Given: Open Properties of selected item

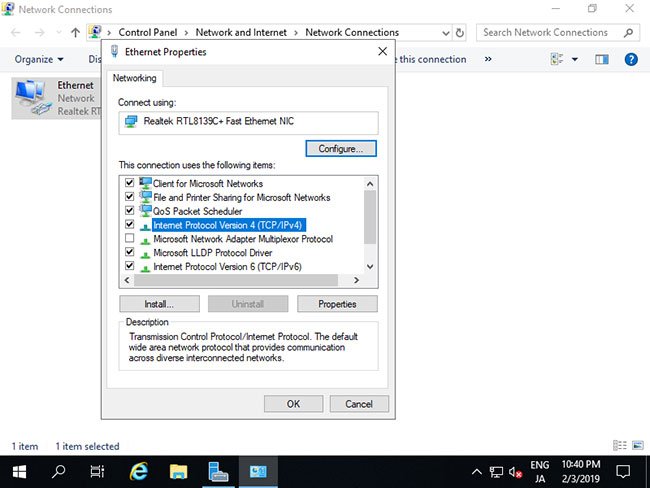Looking at the screenshot, I should coord(337,304).
